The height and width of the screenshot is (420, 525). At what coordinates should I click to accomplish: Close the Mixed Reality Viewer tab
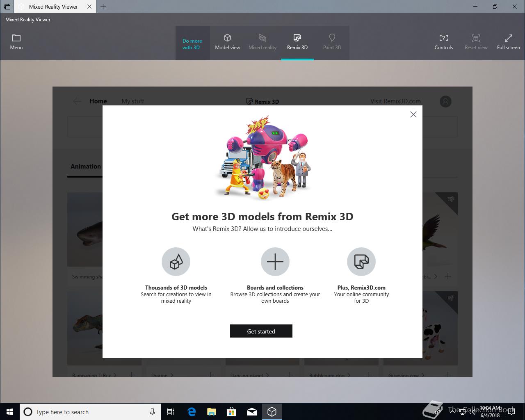point(89,7)
